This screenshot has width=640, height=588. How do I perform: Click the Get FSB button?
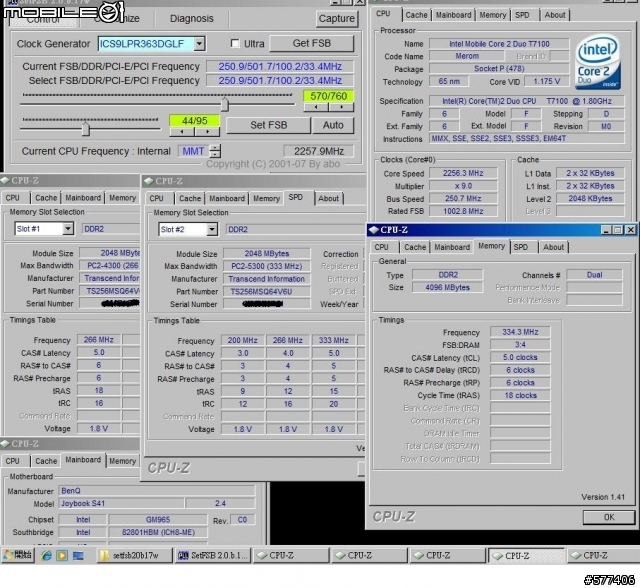(311, 43)
